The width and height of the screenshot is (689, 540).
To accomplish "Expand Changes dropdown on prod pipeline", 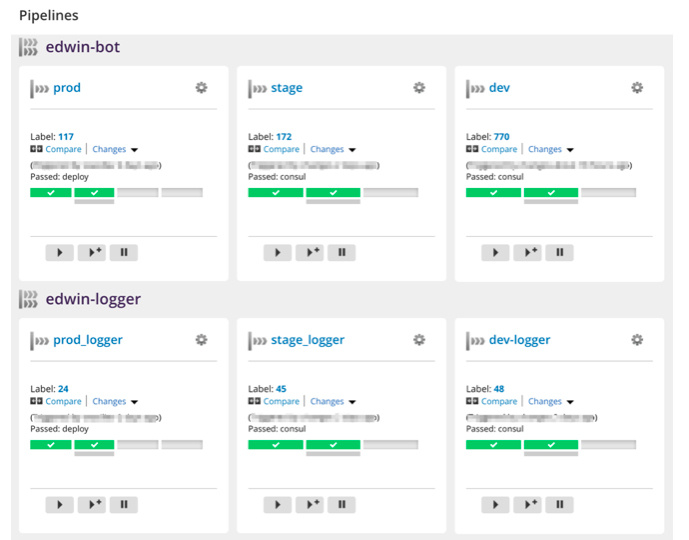I will [x=115, y=150].
